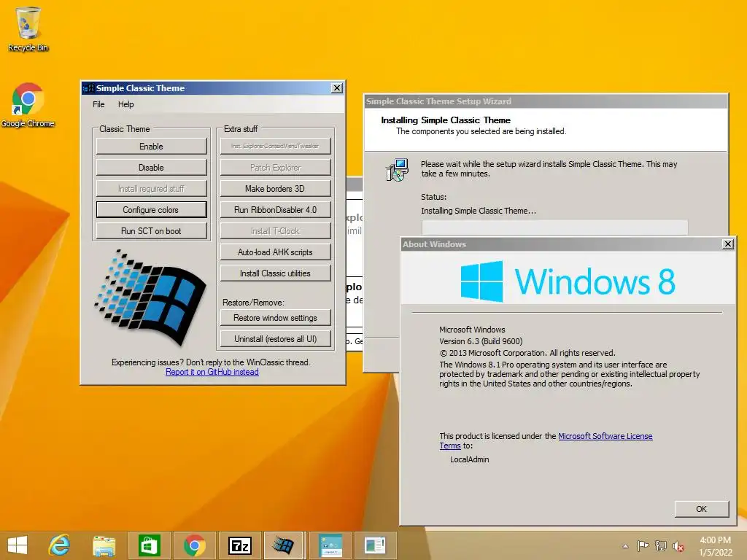Run RibbonDisabler 4.0
This screenshot has height=560, width=747.
275,209
